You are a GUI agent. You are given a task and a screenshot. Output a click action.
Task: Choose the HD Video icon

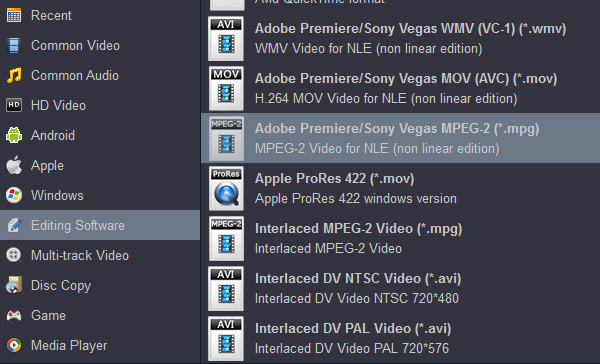pos(14,105)
